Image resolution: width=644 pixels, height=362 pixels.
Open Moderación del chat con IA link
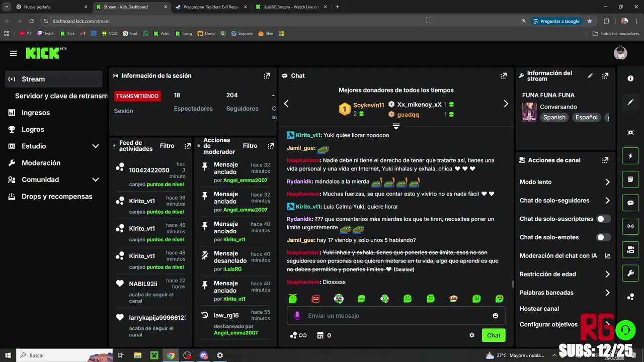tap(565, 256)
